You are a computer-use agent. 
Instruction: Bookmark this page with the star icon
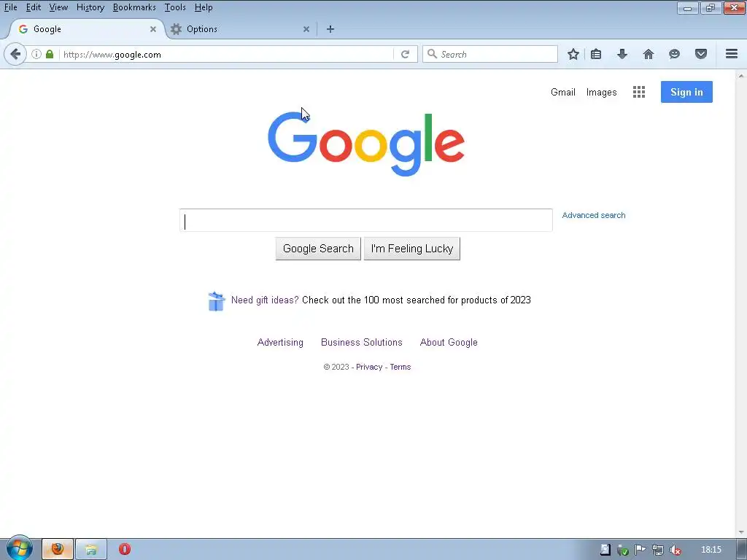(573, 54)
